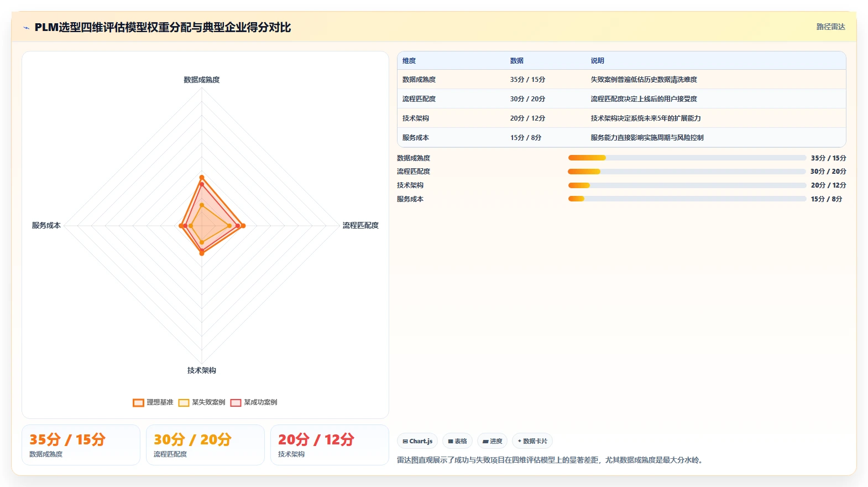The width and height of the screenshot is (868, 487).
Task: Toggle 理想基准 legend swatch
Action: [x=138, y=402]
